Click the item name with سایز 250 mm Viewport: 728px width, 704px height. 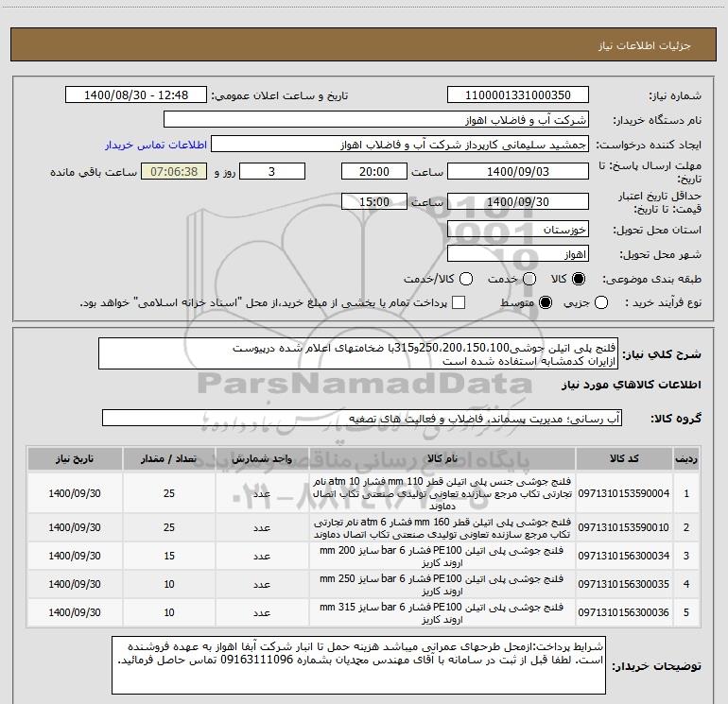coord(442,585)
